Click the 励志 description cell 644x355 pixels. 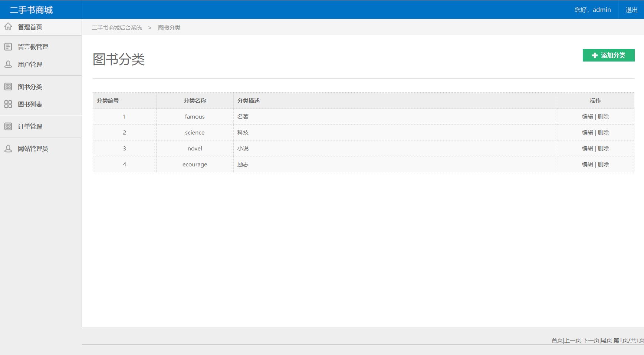click(395, 164)
